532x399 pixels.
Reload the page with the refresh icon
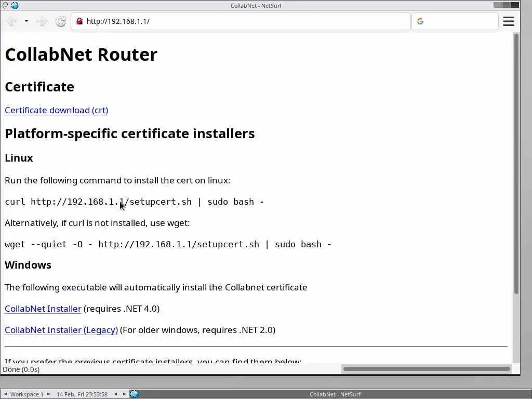coord(61,21)
